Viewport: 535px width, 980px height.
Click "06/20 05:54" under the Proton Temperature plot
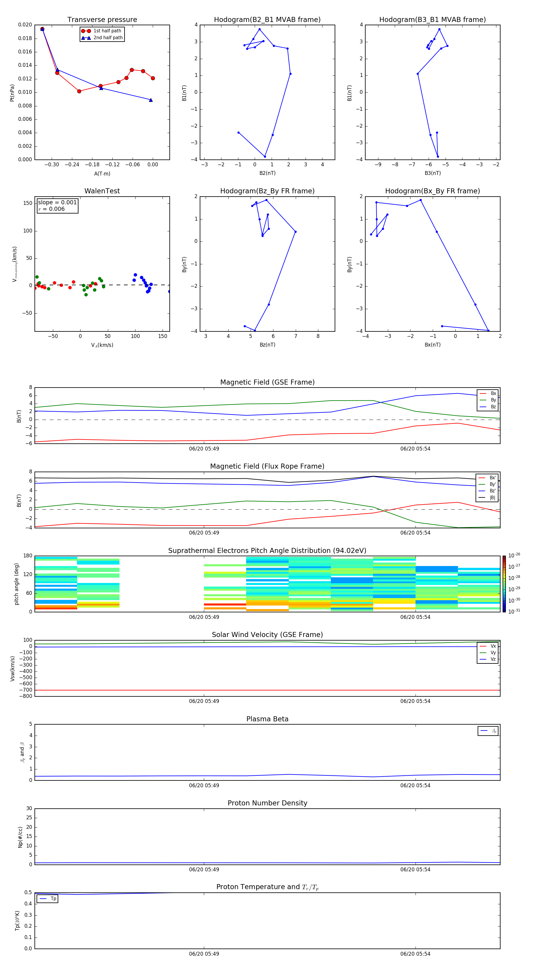click(415, 954)
